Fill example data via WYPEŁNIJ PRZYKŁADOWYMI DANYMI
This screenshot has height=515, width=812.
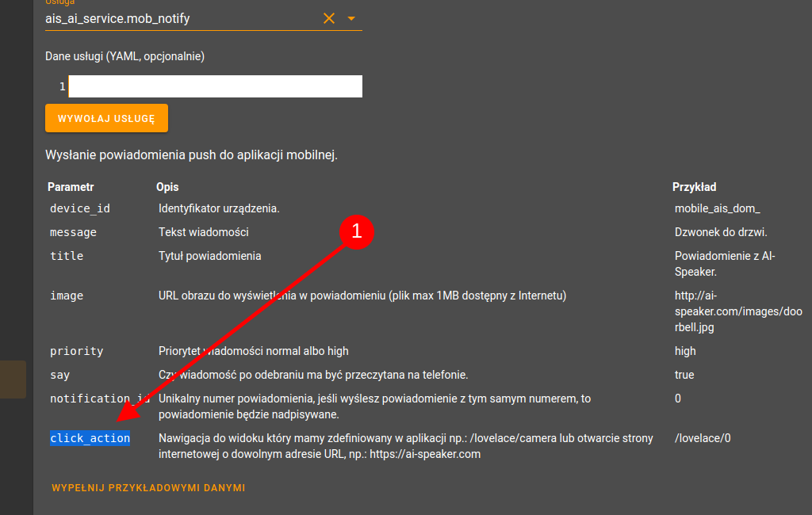click(x=148, y=487)
